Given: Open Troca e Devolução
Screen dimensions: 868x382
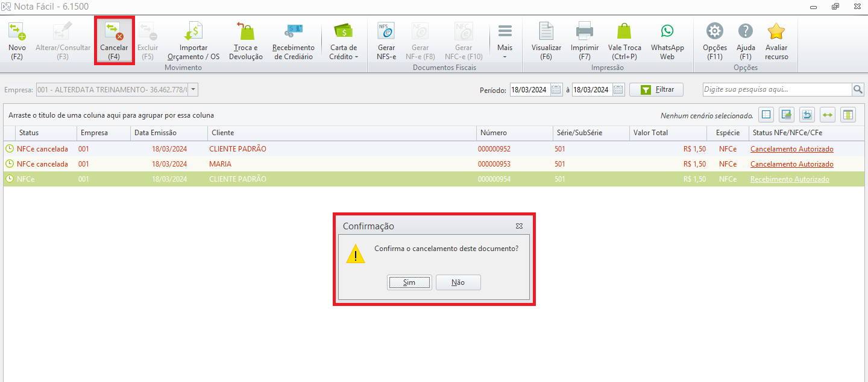Looking at the screenshot, I should [x=246, y=40].
